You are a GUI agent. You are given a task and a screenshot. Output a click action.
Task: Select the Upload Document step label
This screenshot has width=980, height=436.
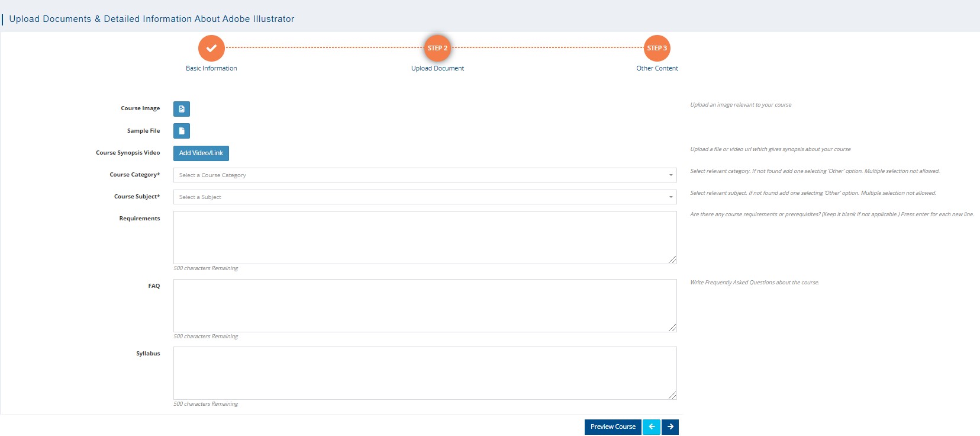[437, 69]
